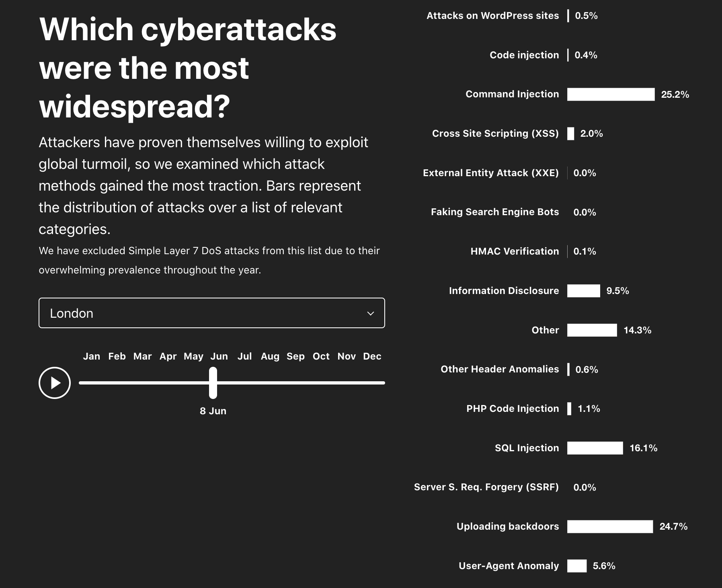Viewport: 722px width, 588px height.
Task: Click the Oct month label
Action: click(321, 356)
